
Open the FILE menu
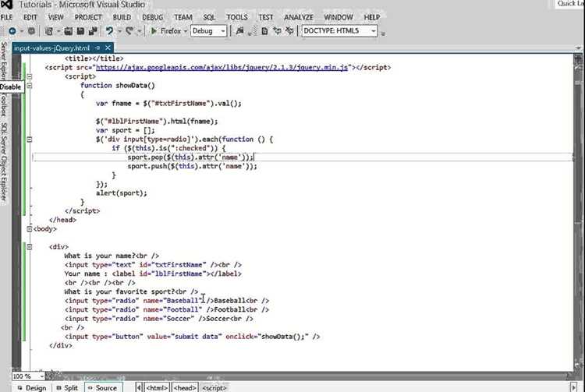tap(7, 17)
